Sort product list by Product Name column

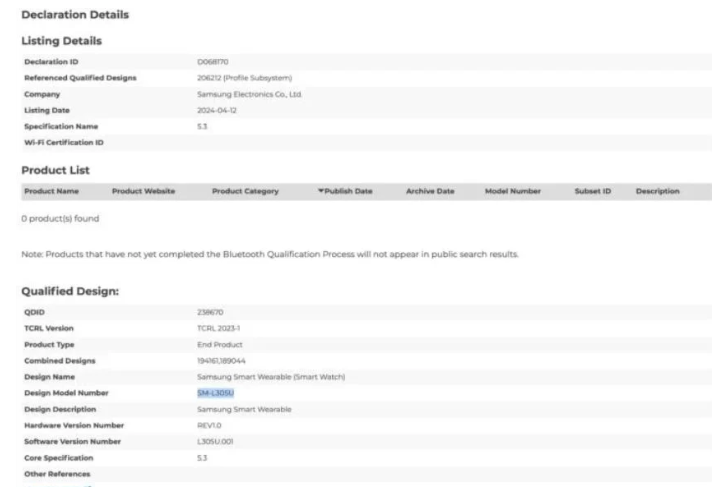(x=51, y=191)
